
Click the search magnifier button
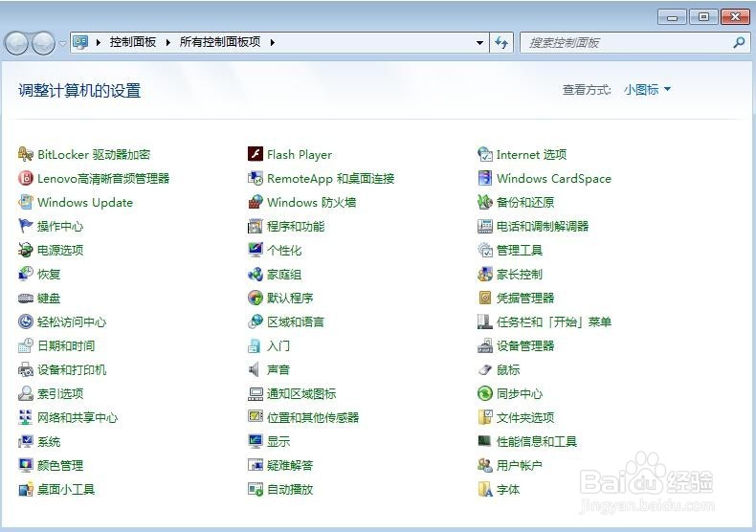click(739, 42)
